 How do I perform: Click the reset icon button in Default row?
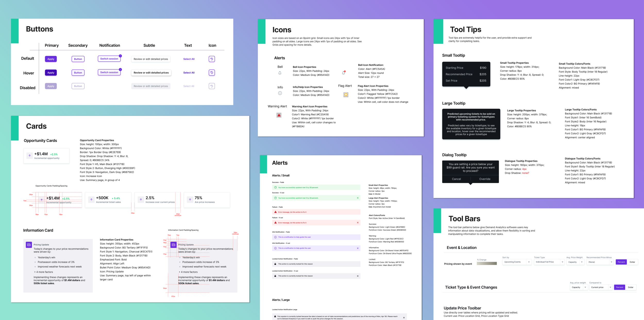(212, 59)
